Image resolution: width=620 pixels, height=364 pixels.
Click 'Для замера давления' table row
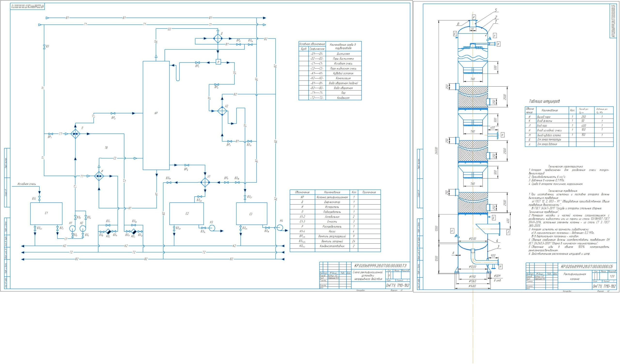[x=569, y=144]
